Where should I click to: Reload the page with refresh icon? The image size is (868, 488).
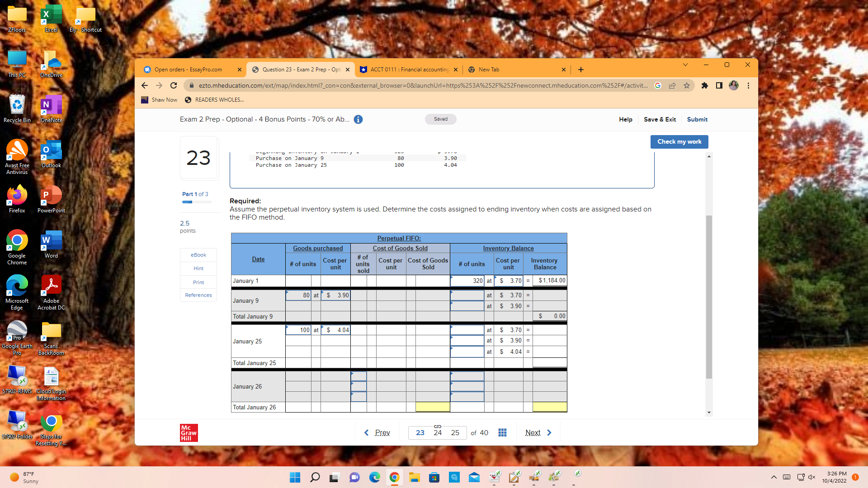(174, 85)
